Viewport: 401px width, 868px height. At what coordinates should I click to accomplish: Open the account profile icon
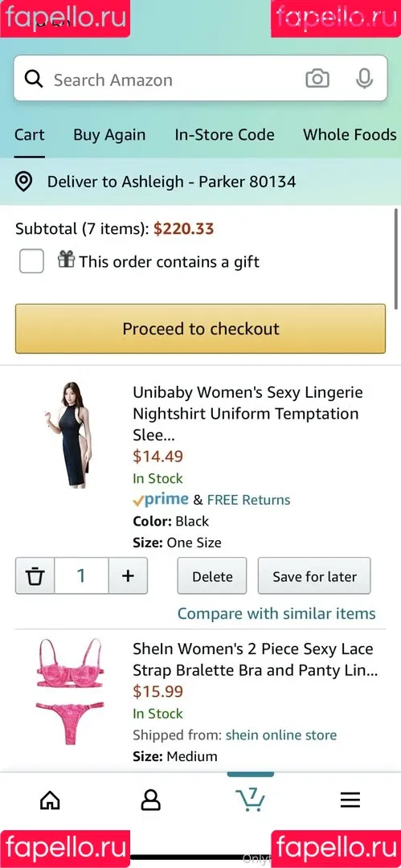tap(150, 800)
